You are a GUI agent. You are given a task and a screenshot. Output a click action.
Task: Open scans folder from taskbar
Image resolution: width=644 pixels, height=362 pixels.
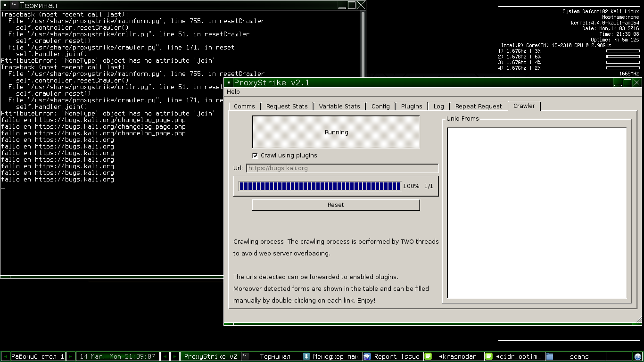[x=575, y=357]
